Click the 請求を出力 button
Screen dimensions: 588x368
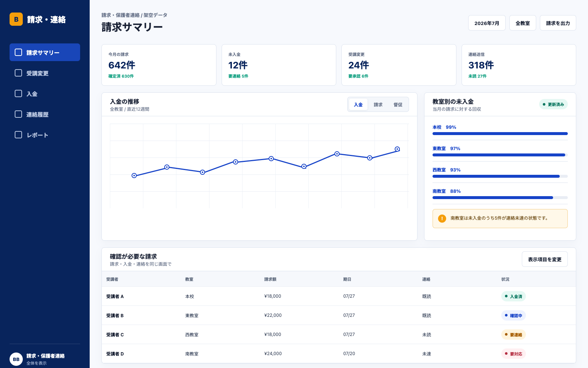point(558,23)
